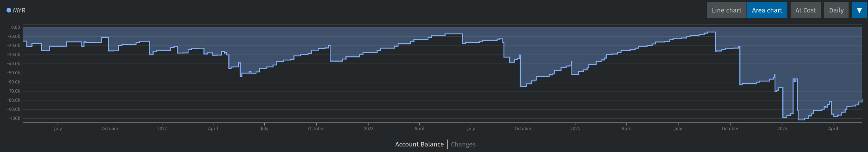Open the Daily interval selector
Screen dimensions: 868x152
[x=836, y=10]
